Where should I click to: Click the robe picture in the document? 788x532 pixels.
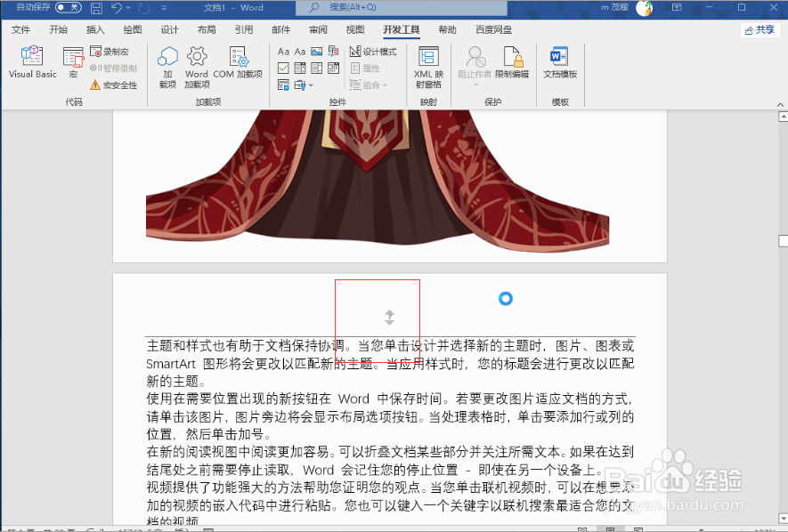tap(378, 181)
